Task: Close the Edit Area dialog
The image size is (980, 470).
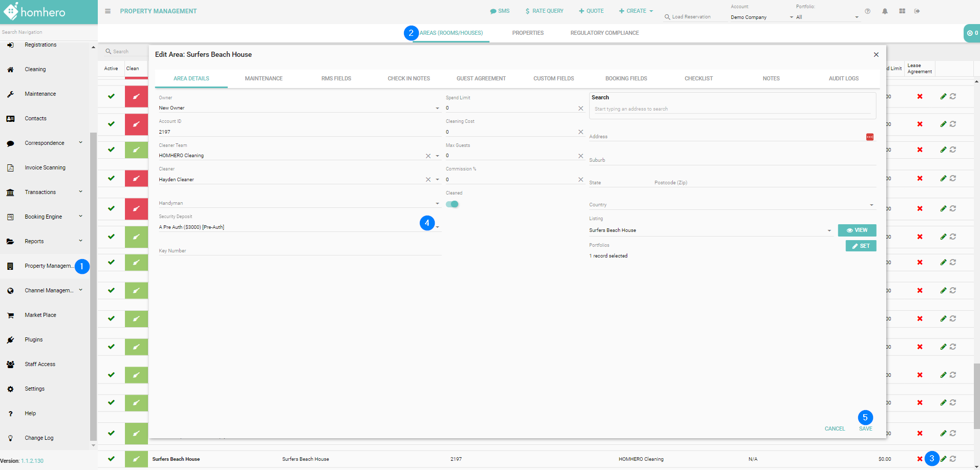Action: (876, 55)
